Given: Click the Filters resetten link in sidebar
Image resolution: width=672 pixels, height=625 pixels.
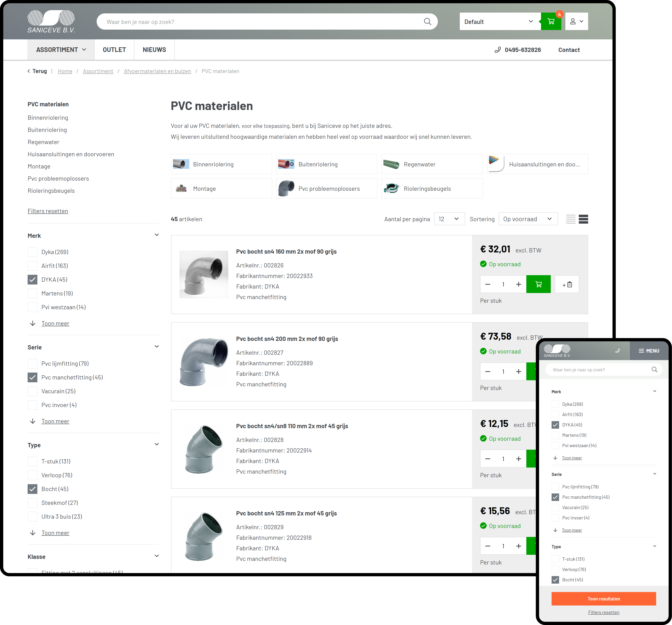Looking at the screenshot, I should click(x=48, y=211).
